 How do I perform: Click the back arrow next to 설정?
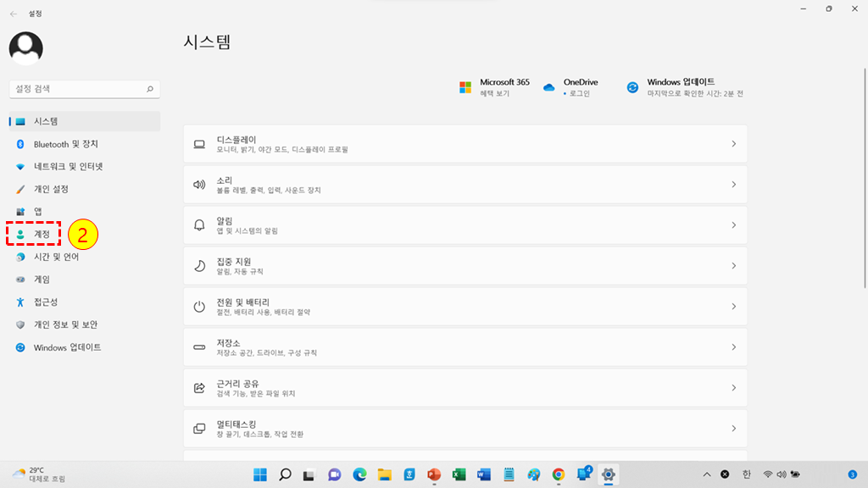click(14, 14)
